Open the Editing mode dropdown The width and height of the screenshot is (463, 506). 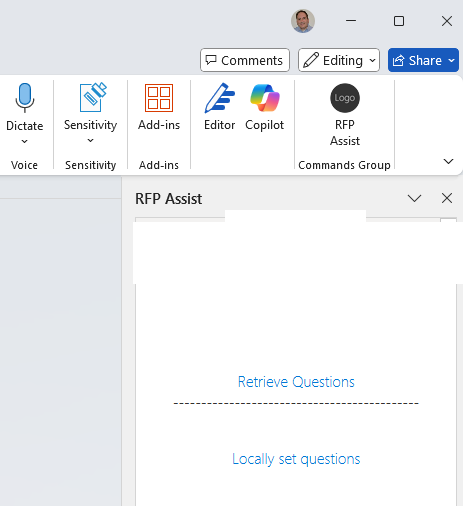coord(339,60)
